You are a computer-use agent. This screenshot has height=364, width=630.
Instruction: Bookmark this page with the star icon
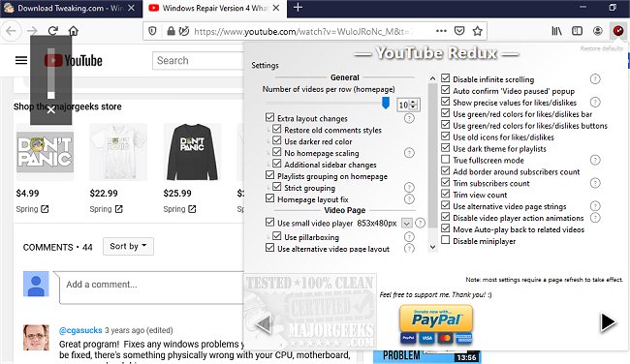coord(477,31)
